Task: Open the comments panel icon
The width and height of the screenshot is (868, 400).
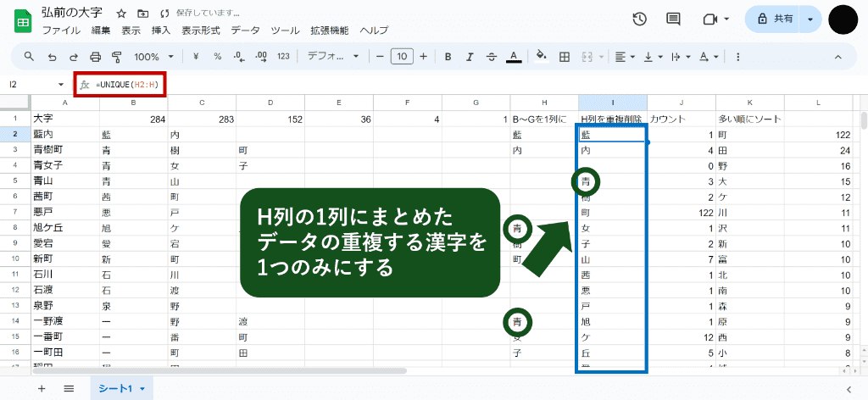Action: (x=674, y=19)
